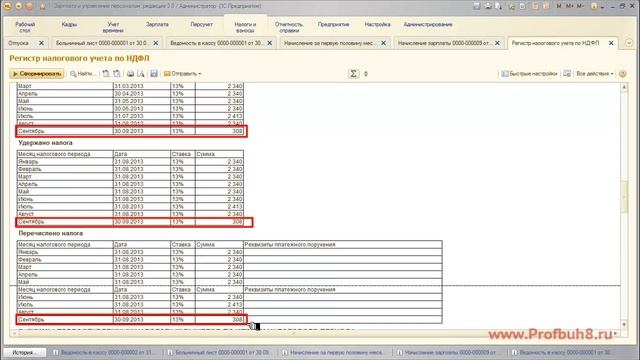Close the Регистр налогового учета tab

[x=611, y=43]
